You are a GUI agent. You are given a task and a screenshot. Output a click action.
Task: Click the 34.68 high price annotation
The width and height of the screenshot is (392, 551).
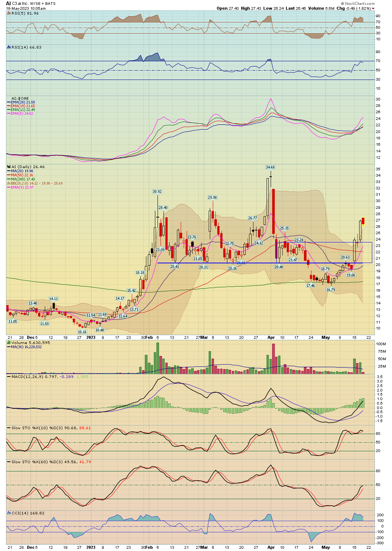coord(270,168)
